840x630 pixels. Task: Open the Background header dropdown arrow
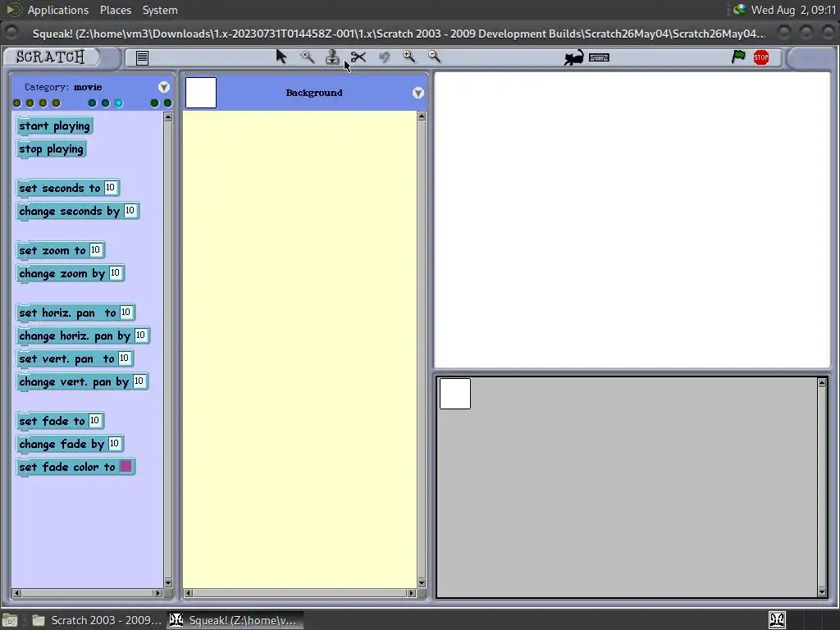pos(418,94)
